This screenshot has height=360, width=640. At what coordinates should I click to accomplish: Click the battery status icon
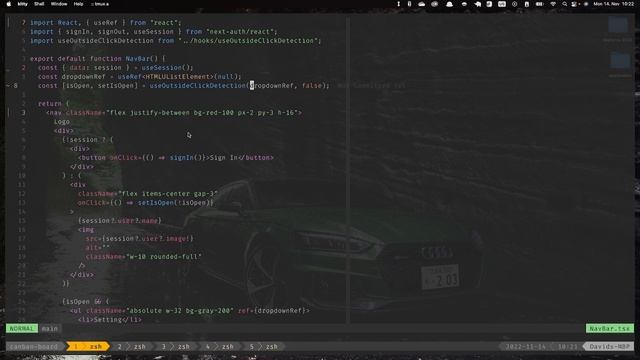click(x=539, y=4)
